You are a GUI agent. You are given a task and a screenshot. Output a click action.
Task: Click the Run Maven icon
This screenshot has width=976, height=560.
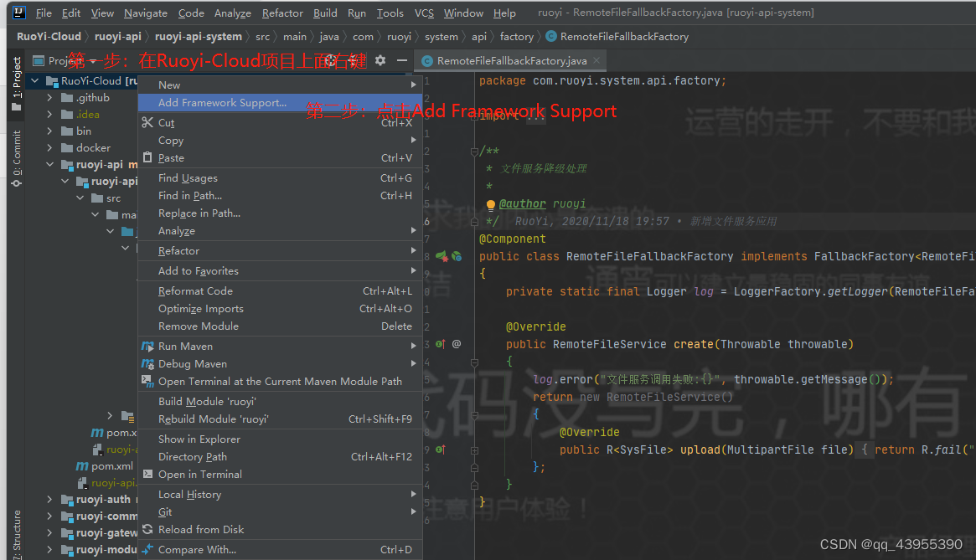[x=147, y=346]
